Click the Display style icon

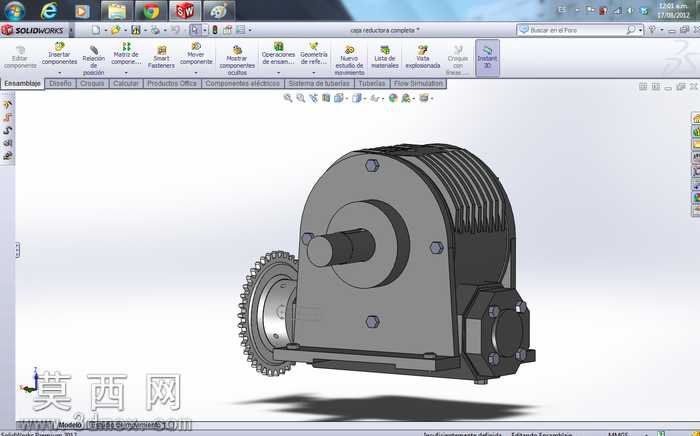tap(356, 98)
